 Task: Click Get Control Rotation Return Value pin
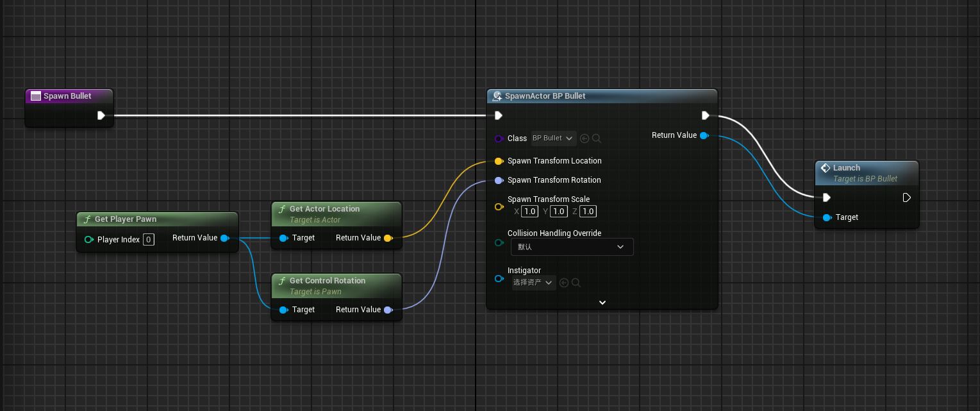(388, 310)
